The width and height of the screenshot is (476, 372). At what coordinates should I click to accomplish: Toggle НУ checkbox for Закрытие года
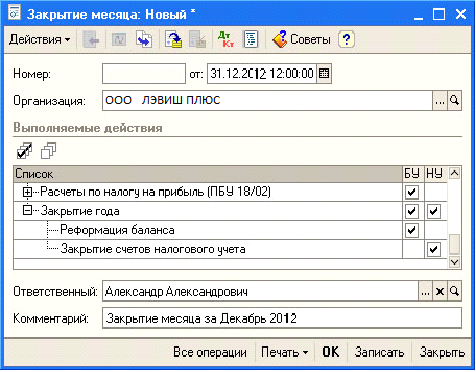click(433, 211)
